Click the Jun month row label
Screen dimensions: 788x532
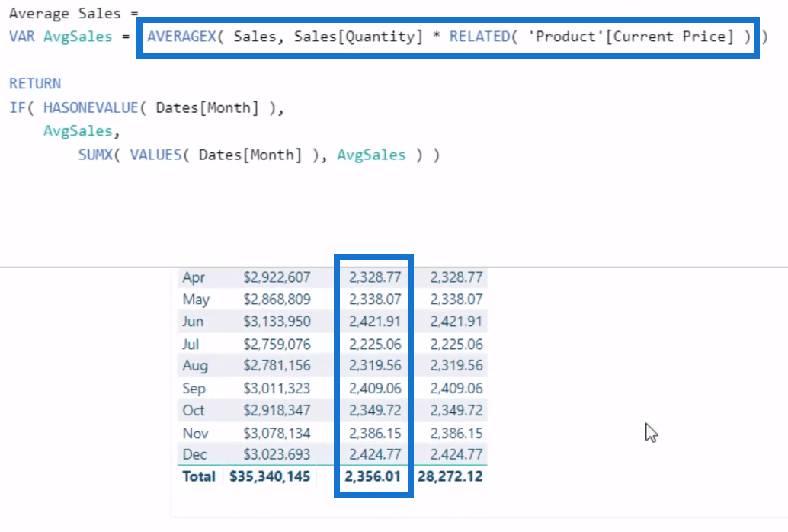[193, 322]
